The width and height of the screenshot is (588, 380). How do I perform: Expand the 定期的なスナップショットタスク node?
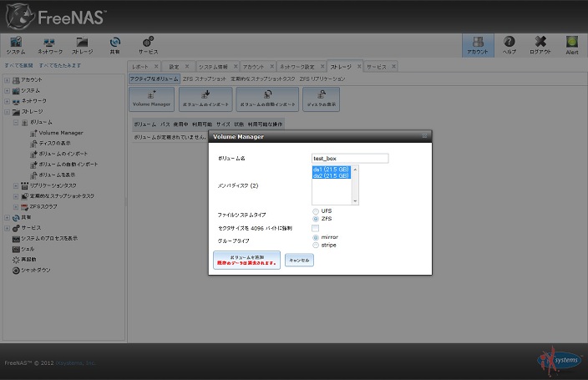click(x=16, y=196)
